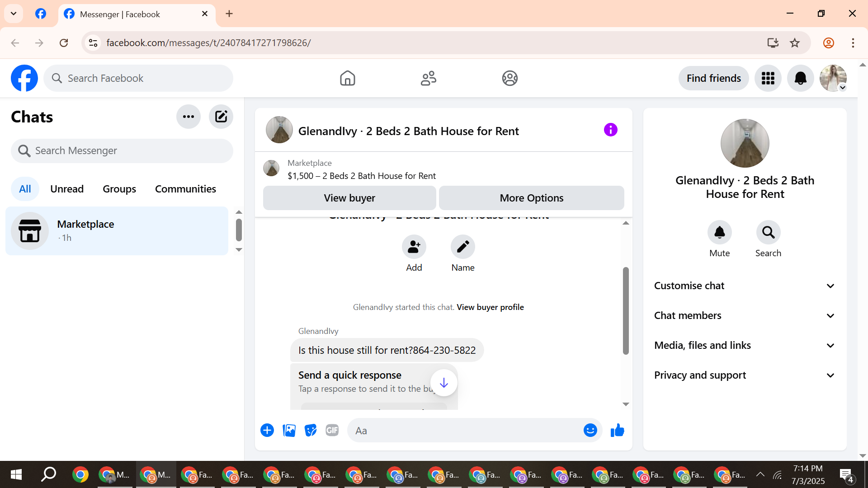
Task: Click the thumbs-up like icon
Action: [x=617, y=431]
